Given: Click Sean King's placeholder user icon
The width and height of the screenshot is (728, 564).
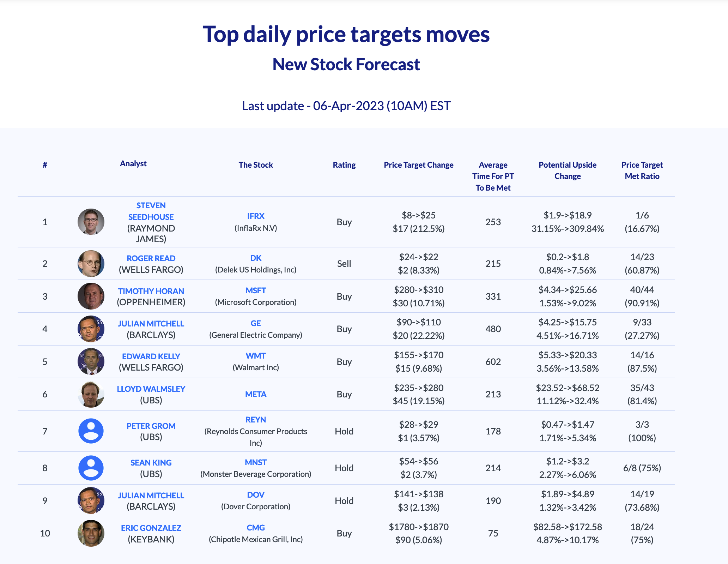Looking at the screenshot, I should pos(91,468).
